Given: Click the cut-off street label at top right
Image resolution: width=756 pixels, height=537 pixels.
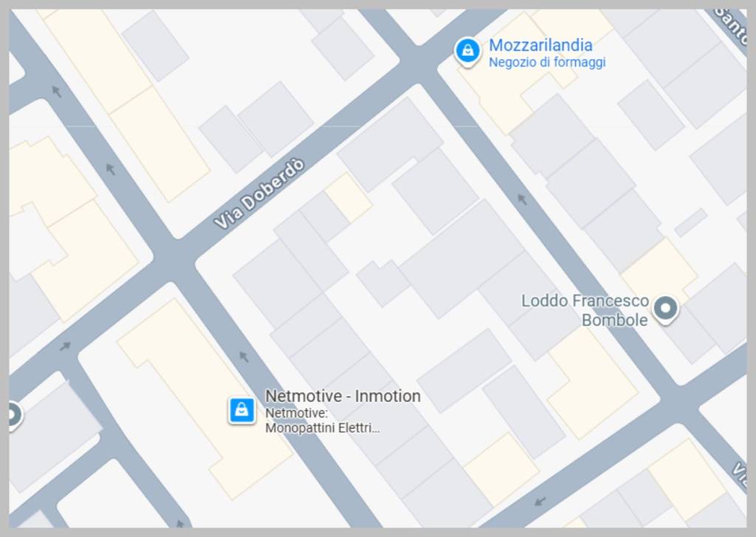Looking at the screenshot, I should pyautogui.click(x=730, y=25).
